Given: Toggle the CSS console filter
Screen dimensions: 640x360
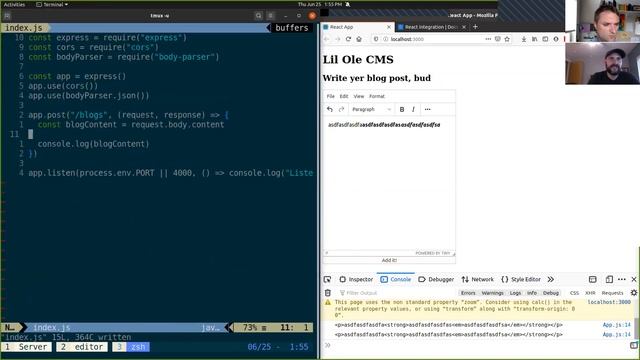Looking at the screenshot, I should (x=574, y=293).
